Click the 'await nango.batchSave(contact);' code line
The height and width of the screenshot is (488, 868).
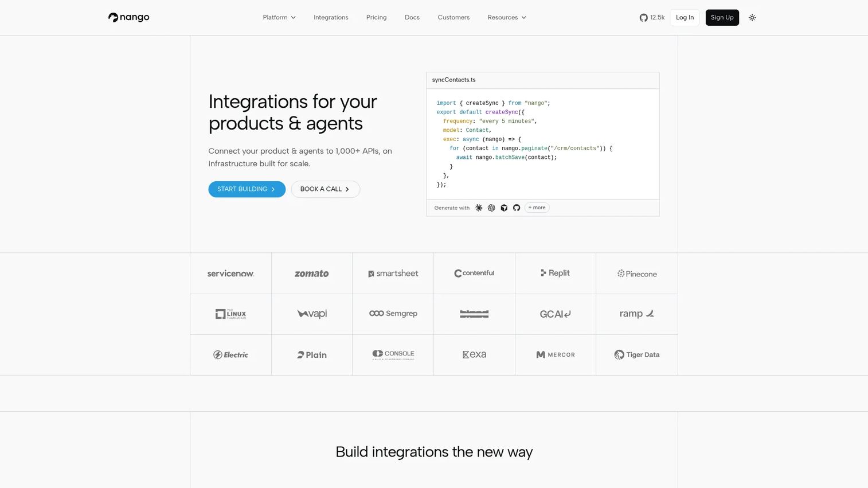point(506,157)
